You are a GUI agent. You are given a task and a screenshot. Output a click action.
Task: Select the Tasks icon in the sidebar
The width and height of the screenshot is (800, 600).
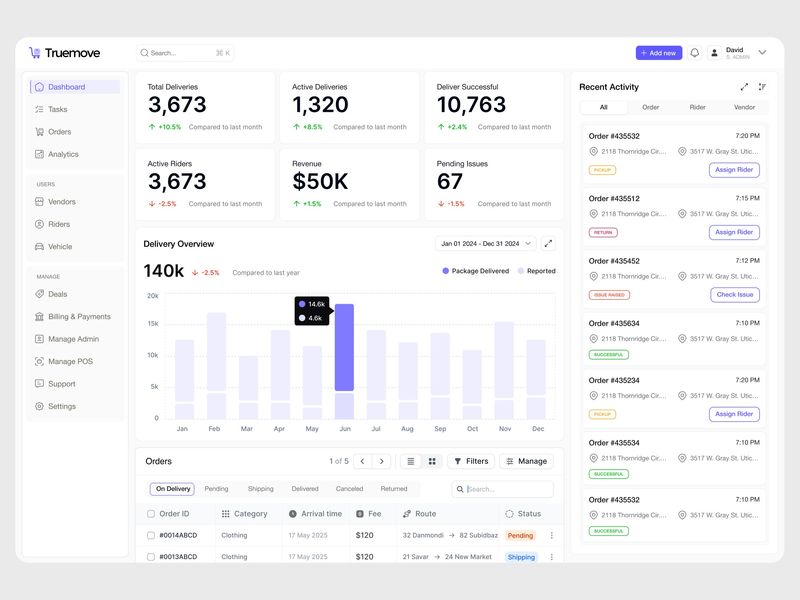click(x=40, y=110)
